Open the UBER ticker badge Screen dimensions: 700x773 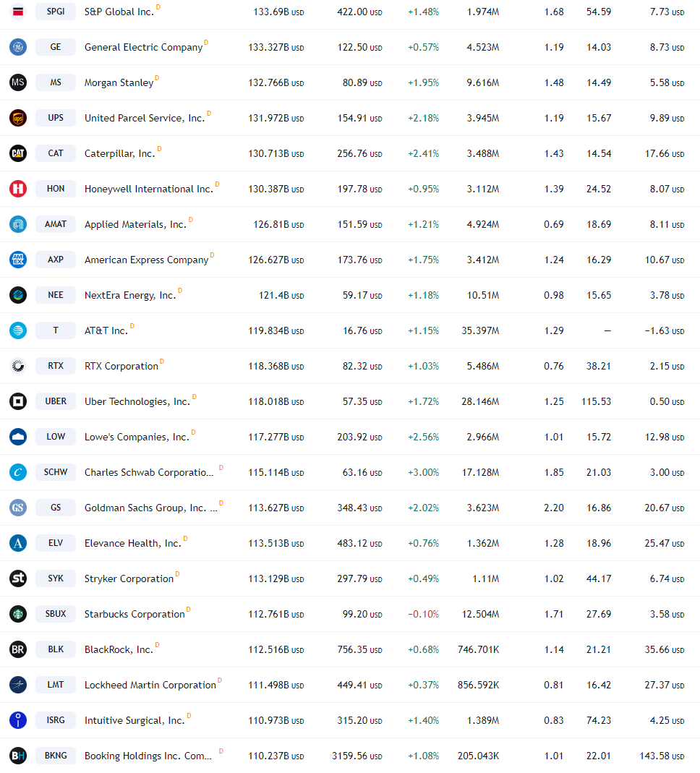[56, 401]
